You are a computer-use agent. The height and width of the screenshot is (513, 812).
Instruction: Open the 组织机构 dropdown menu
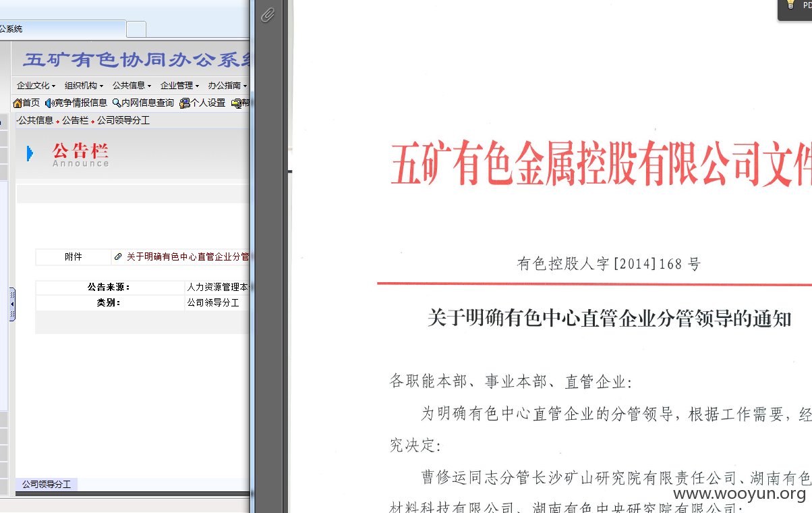[84, 86]
